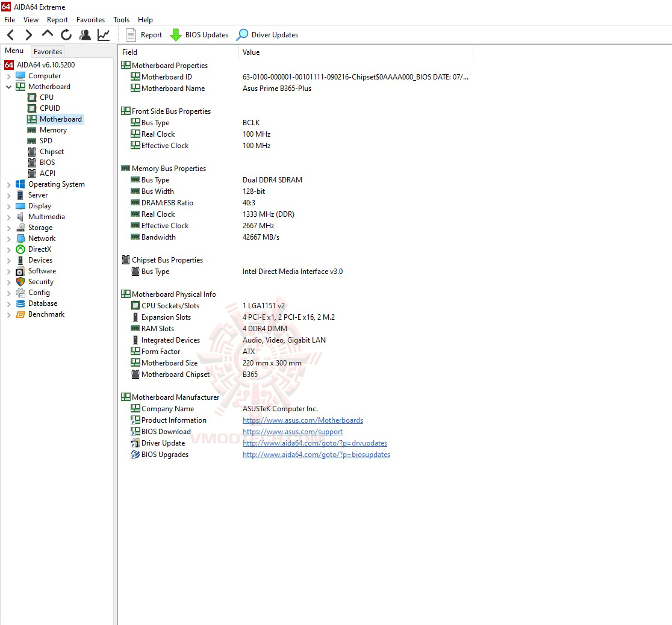Select the Motherboard Name row
The width and height of the screenshot is (672, 625).
[x=296, y=89]
